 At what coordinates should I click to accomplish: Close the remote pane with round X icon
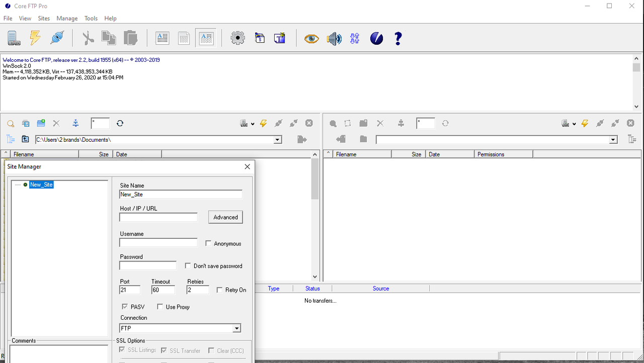pos(631,123)
